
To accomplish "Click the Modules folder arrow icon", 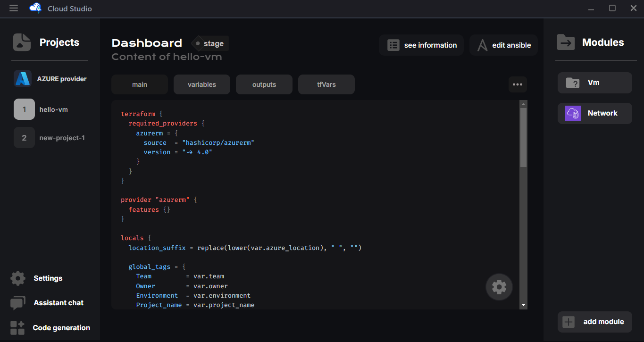I will 566,42.
